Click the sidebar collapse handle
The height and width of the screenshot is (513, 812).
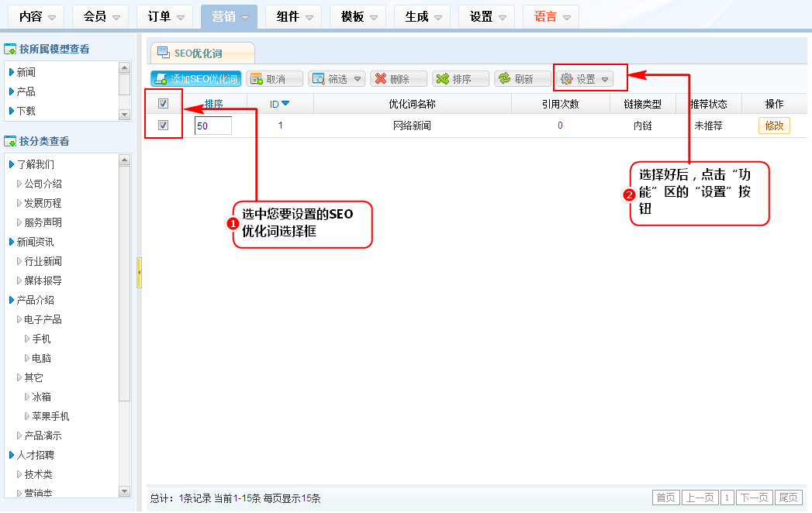coord(139,273)
